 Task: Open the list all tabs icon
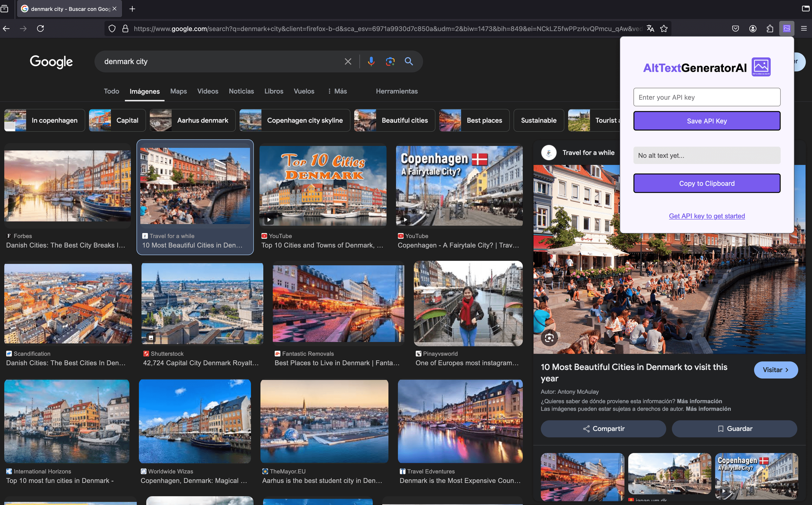(x=4, y=9)
